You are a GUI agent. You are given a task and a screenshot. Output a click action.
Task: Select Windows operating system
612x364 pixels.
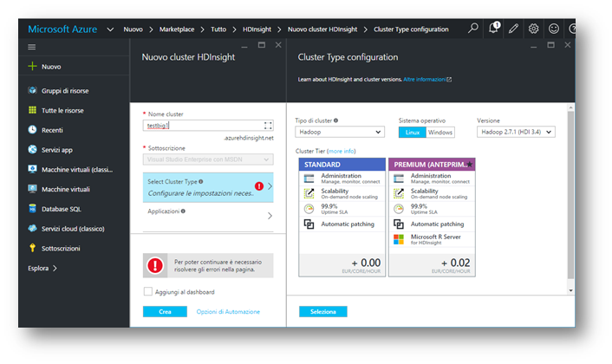click(x=440, y=133)
